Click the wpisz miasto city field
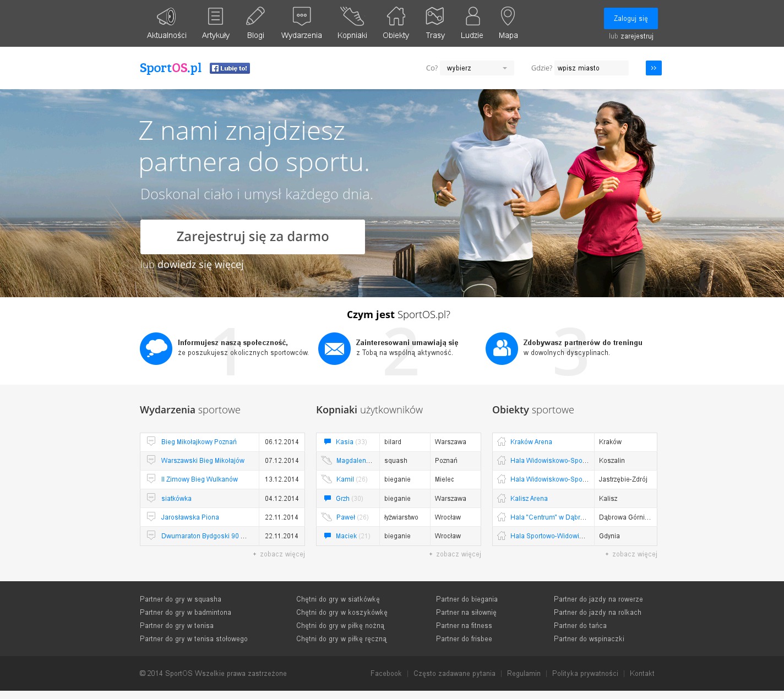The height and width of the screenshot is (699, 784). [x=591, y=68]
